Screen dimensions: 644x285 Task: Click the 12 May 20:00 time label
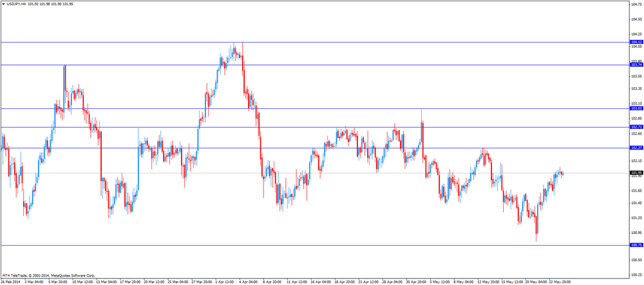point(488,282)
